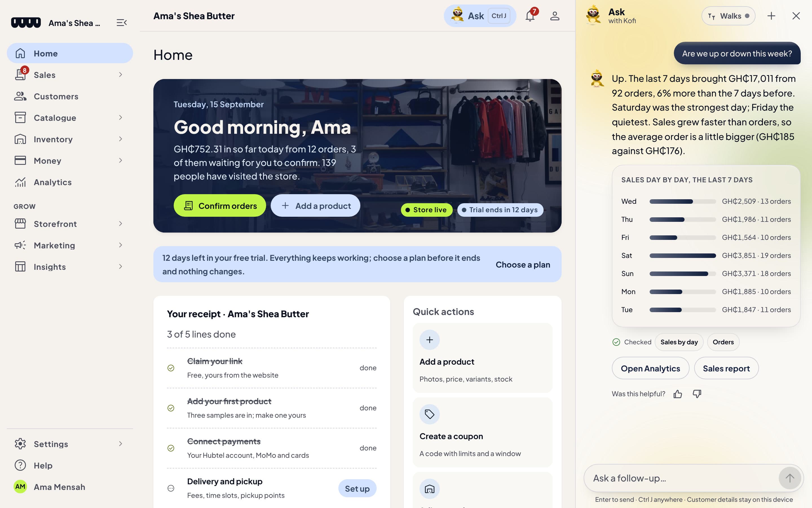Expand the Settings submenu chevron
812x508 pixels.
pyautogui.click(x=120, y=444)
